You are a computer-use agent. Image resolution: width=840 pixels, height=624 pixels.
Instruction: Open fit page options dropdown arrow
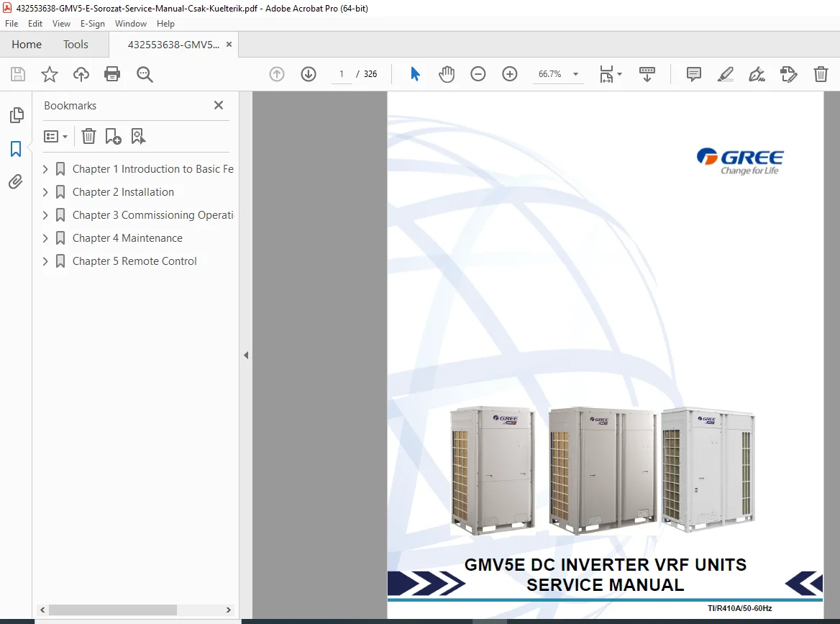[620, 74]
